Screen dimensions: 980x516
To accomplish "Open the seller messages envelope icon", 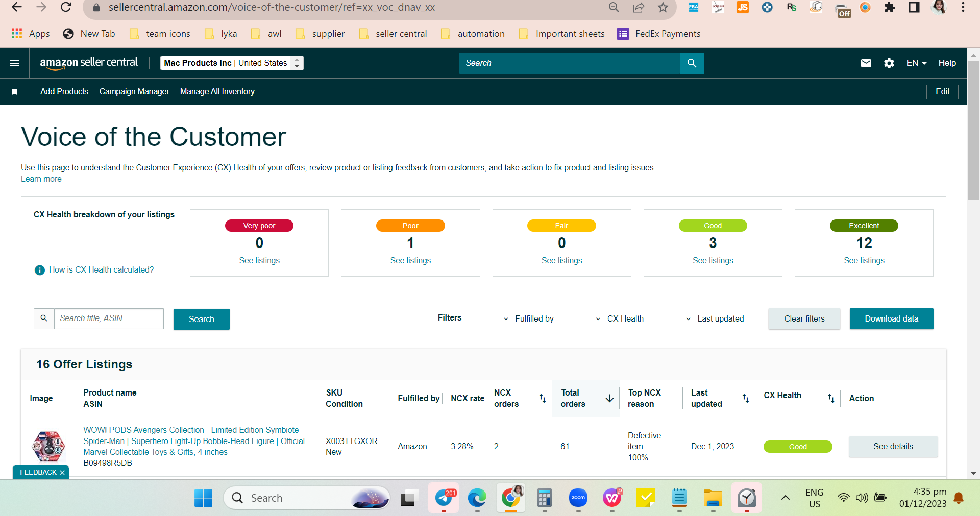I will click(x=866, y=63).
